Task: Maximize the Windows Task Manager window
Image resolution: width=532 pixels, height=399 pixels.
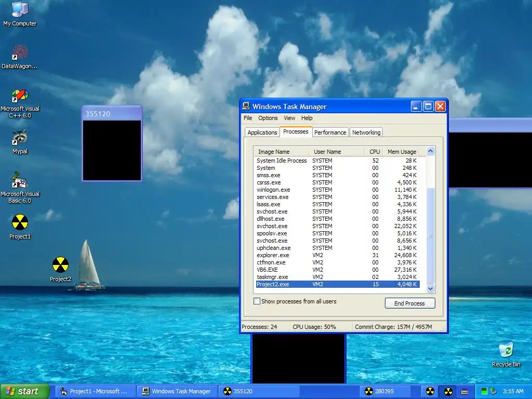Action: (428, 107)
